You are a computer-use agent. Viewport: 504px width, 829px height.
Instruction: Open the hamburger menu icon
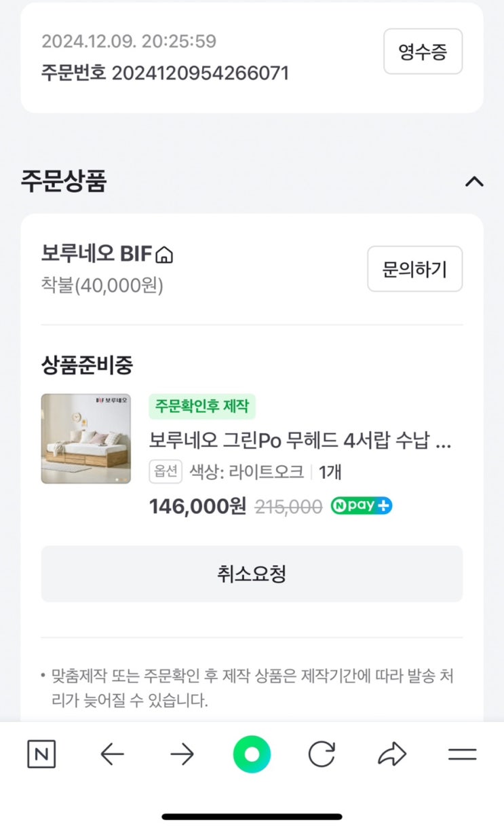pos(463,754)
